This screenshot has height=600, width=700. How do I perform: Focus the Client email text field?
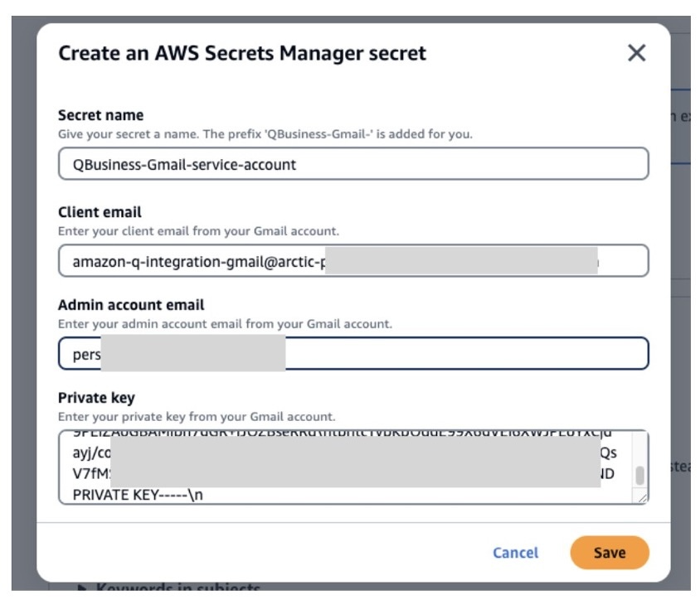click(x=353, y=261)
